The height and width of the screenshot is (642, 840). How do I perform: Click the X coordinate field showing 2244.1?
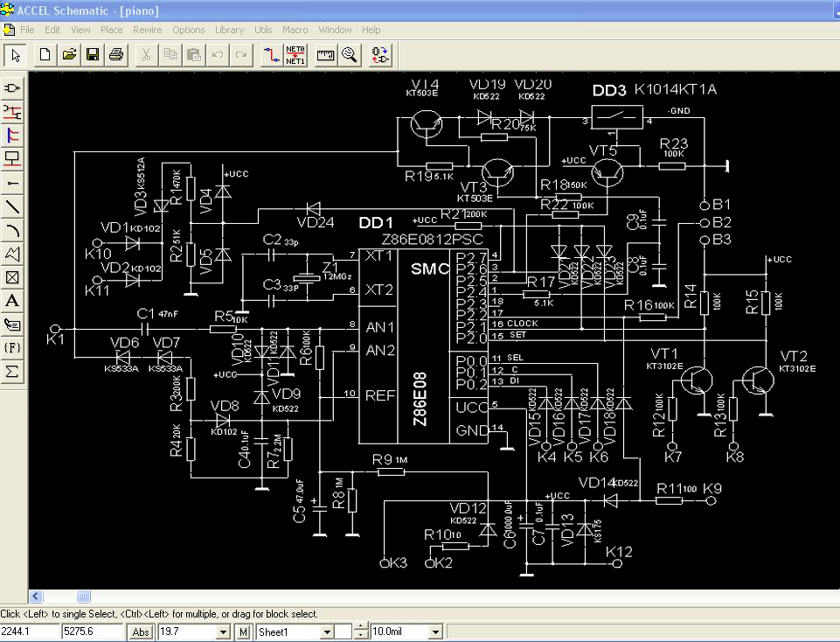point(29,632)
